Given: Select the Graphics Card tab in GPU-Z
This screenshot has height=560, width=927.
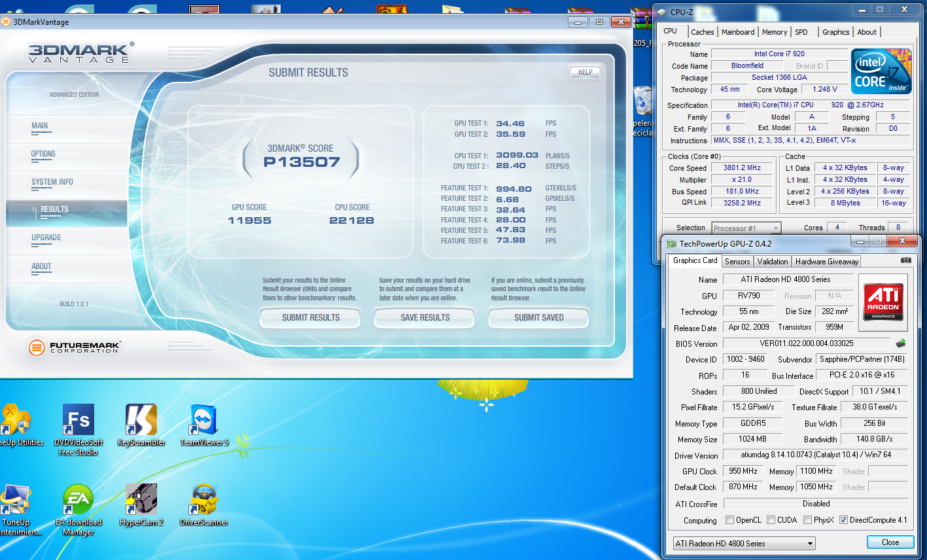Looking at the screenshot, I should pos(695,260).
